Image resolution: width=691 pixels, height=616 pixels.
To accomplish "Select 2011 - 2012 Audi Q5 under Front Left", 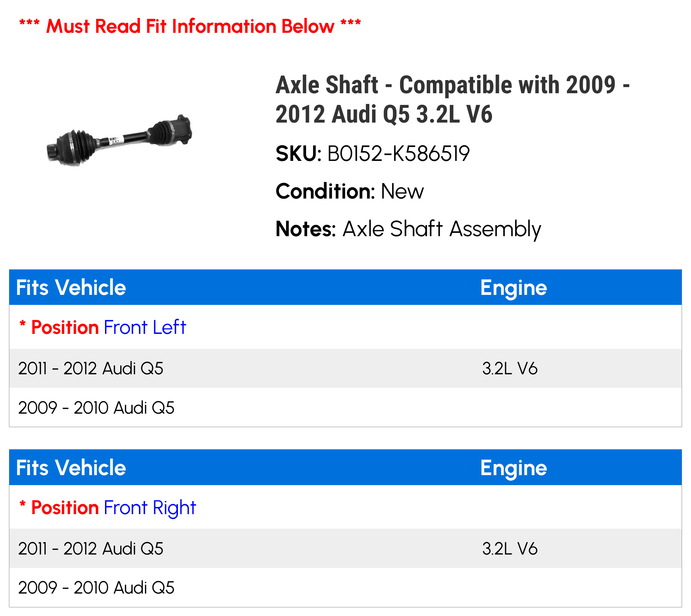I will pyautogui.click(x=91, y=368).
